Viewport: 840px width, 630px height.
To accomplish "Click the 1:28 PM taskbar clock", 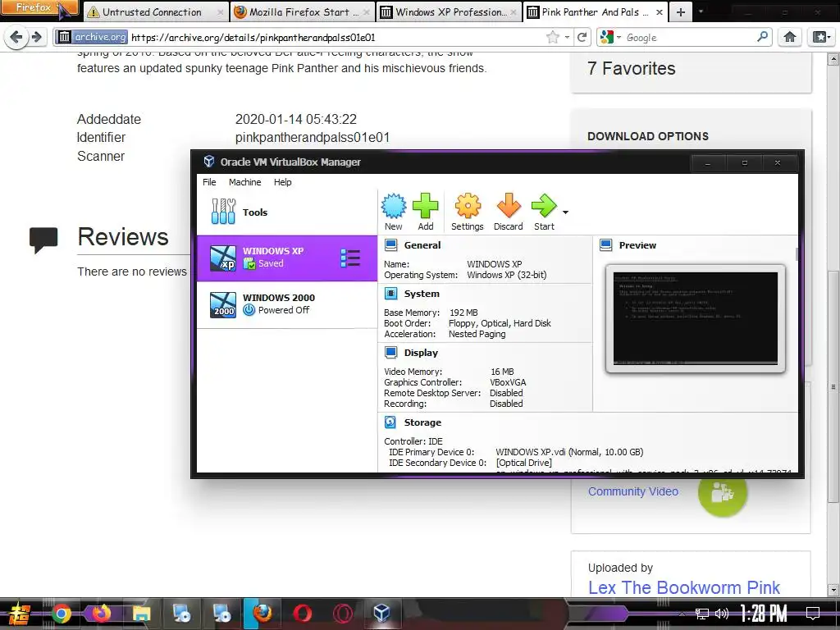I will (764, 614).
